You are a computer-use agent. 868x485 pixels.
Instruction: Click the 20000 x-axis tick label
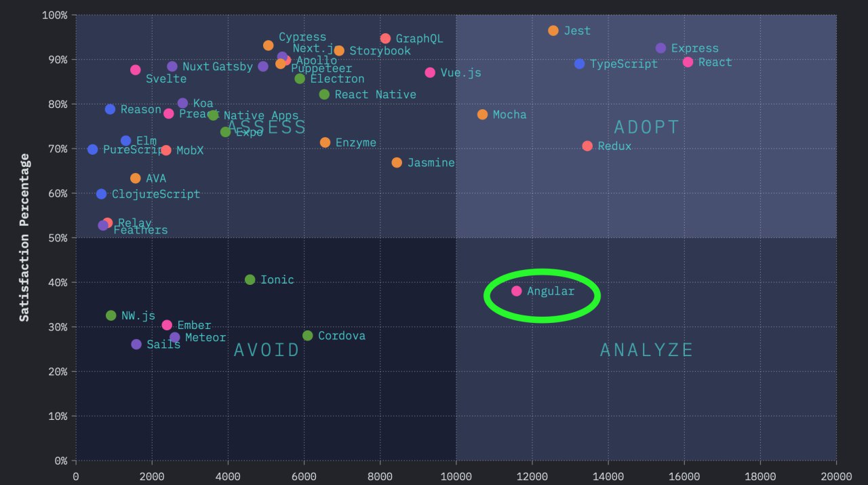835,476
